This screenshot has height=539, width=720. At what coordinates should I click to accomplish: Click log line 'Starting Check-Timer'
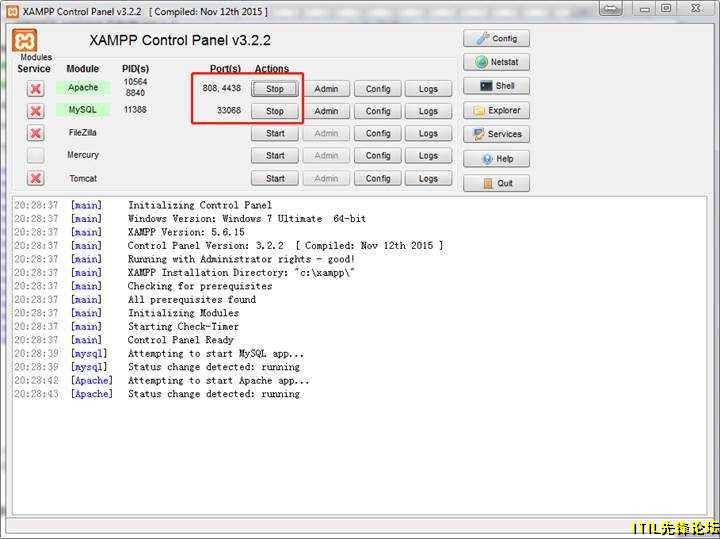(x=183, y=326)
